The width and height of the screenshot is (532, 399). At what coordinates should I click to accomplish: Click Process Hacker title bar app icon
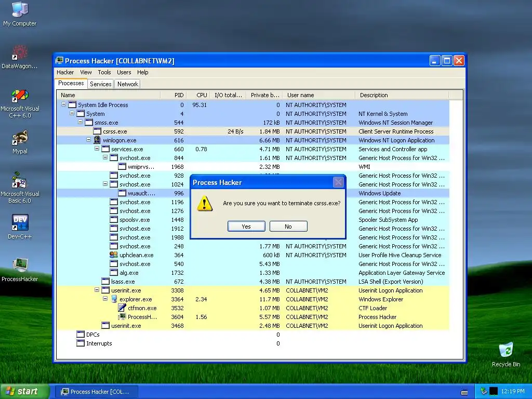59,60
